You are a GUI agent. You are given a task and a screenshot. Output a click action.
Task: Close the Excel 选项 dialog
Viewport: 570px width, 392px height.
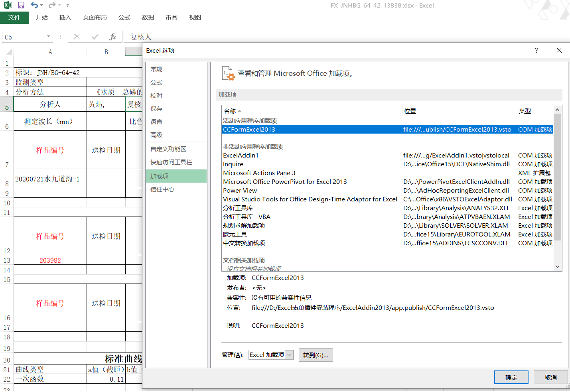click(559, 50)
